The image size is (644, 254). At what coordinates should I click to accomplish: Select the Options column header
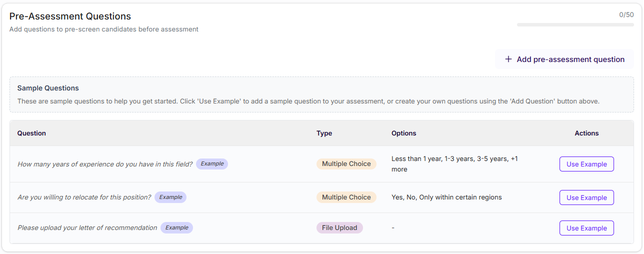point(403,133)
